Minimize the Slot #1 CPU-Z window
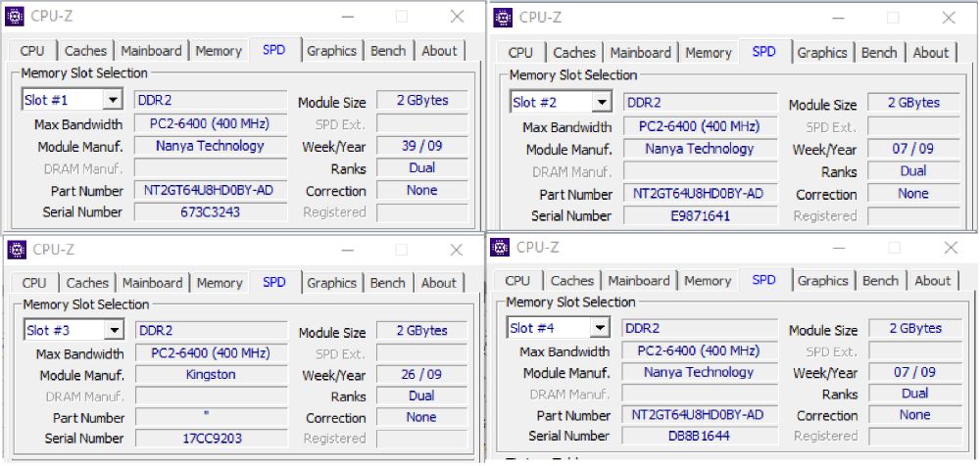Image resolution: width=980 pixels, height=466 pixels. tap(348, 17)
